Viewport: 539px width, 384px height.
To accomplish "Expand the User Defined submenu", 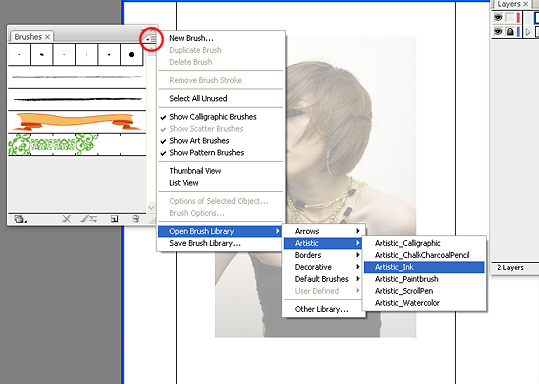I will tap(322, 291).
